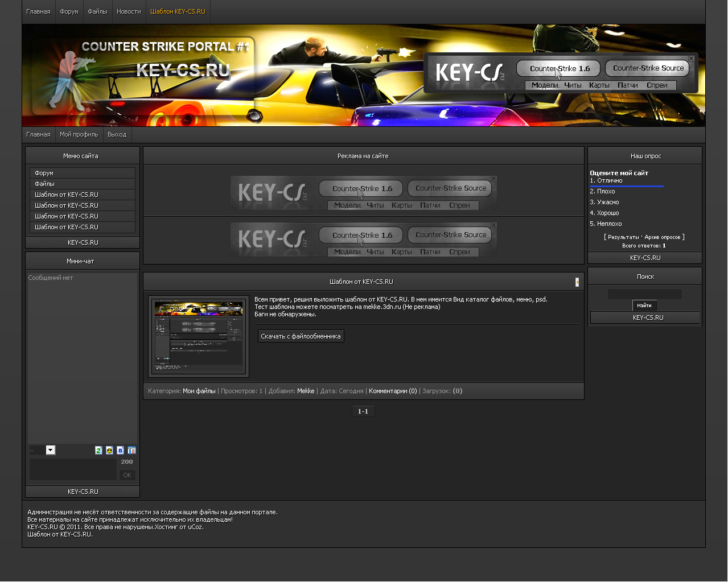Open the Архив опросов link
The height and width of the screenshot is (582, 728).
(x=663, y=237)
